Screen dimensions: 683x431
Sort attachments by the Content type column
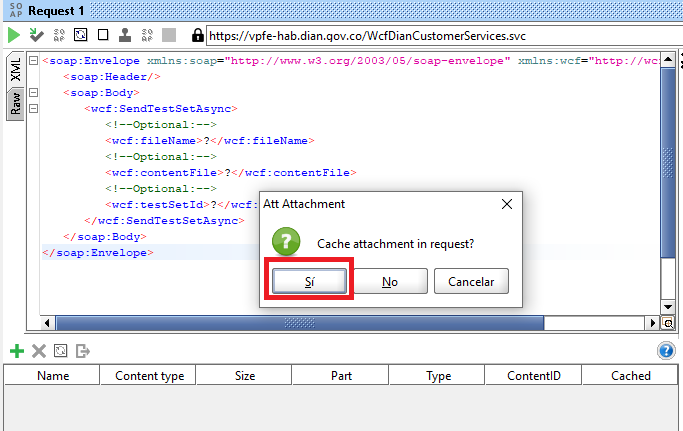pyautogui.click(x=149, y=376)
